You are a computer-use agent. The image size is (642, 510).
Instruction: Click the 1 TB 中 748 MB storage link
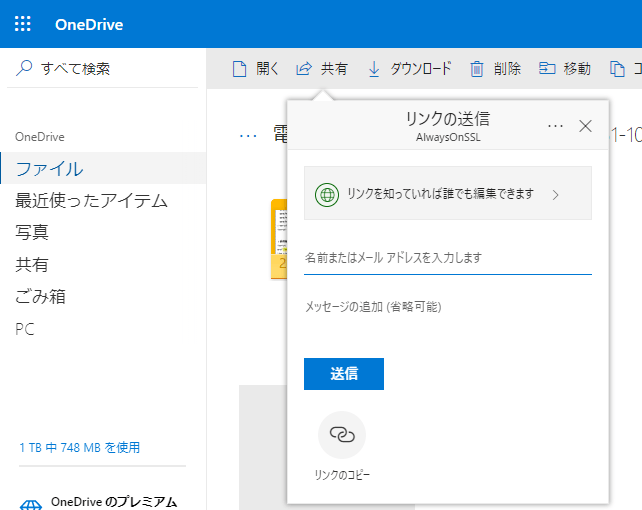click(x=79, y=447)
